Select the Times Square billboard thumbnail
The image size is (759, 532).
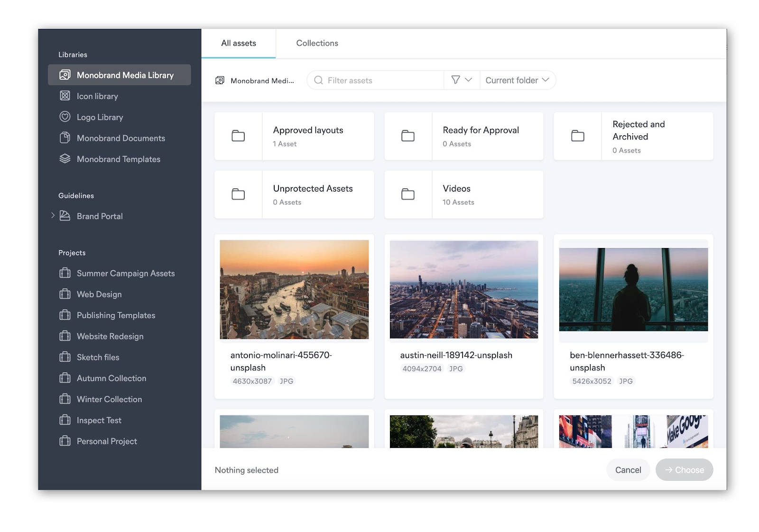633,431
